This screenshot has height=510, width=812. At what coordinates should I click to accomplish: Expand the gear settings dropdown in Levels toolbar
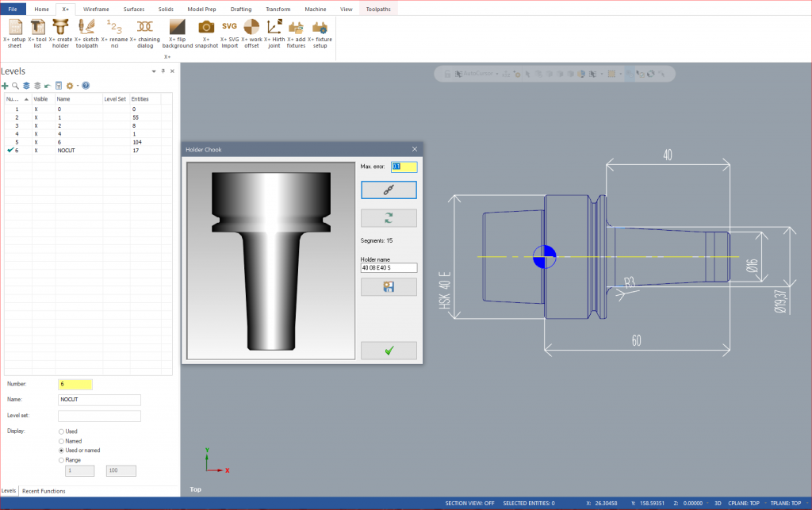click(77, 85)
